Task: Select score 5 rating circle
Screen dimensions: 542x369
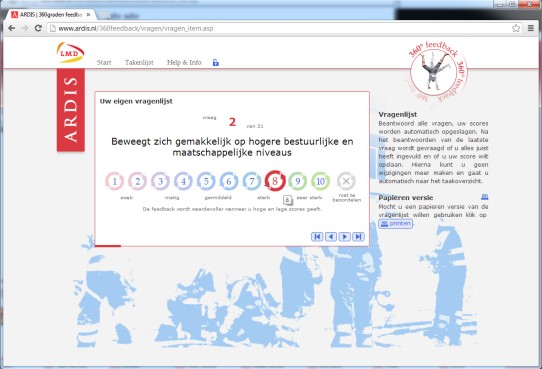Action: coord(206,181)
